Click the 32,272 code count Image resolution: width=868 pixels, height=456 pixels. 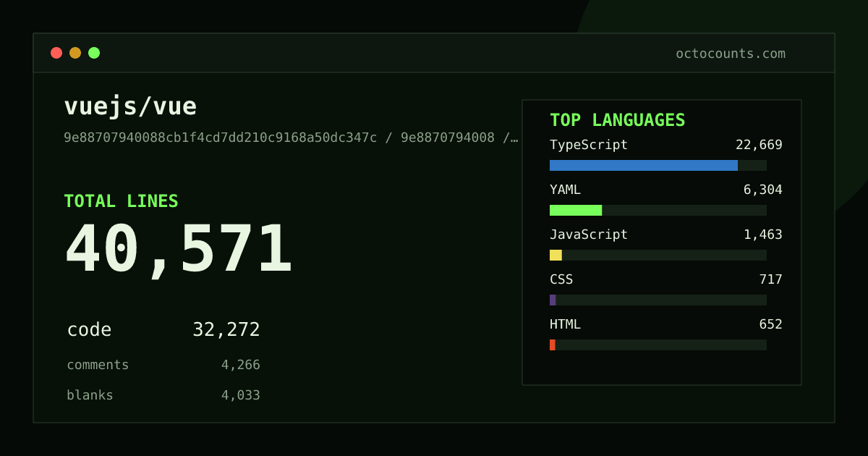[x=226, y=330]
